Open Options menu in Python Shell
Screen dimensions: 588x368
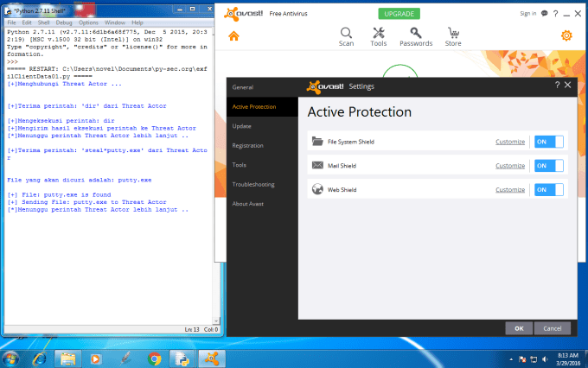click(88, 22)
